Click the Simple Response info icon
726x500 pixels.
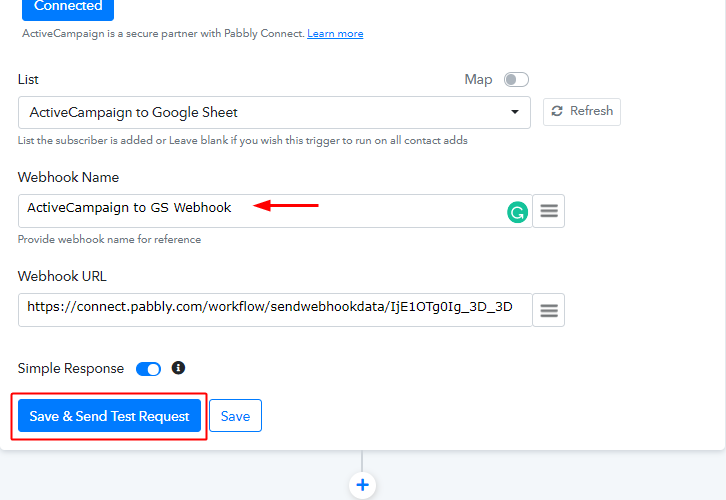[x=178, y=368]
